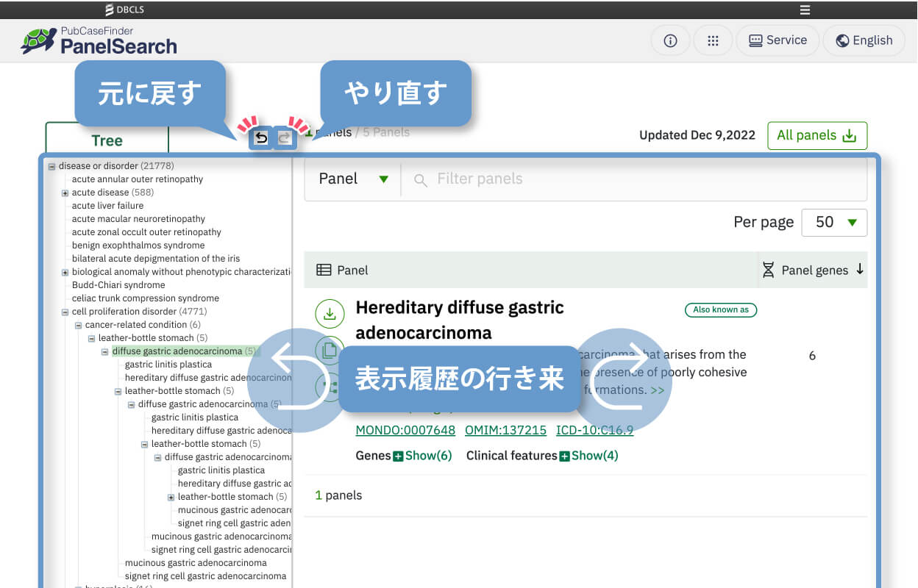Screen dimensions: 918x588
Task: Switch language via English button
Action: point(864,40)
